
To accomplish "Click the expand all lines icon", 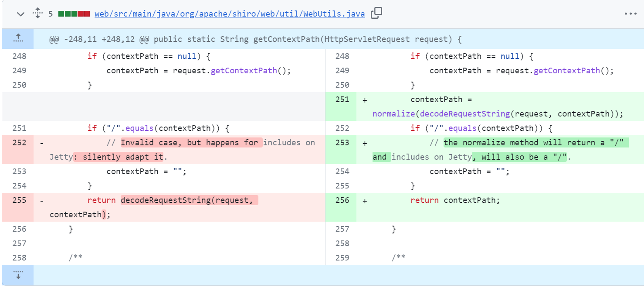I will click(x=37, y=14).
